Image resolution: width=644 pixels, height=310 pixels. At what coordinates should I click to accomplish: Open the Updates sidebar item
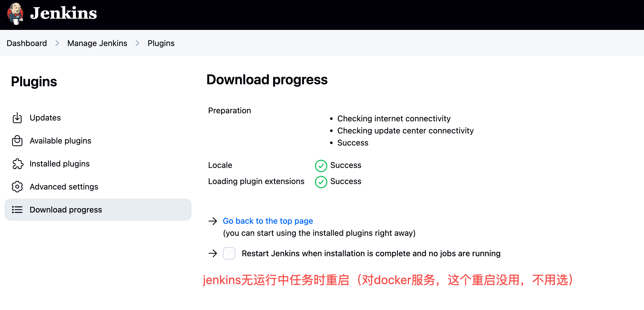pos(98,118)
